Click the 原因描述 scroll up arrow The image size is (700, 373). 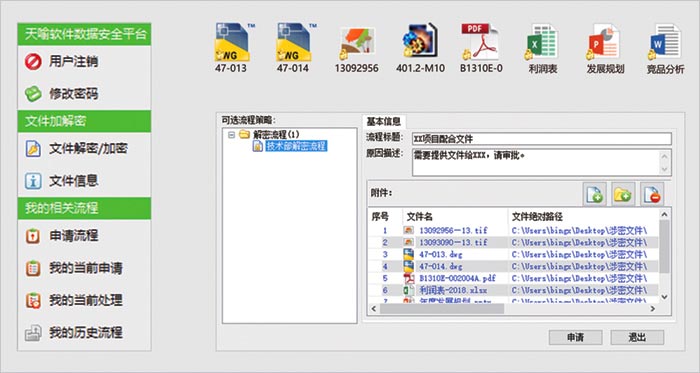pos(665,156)
